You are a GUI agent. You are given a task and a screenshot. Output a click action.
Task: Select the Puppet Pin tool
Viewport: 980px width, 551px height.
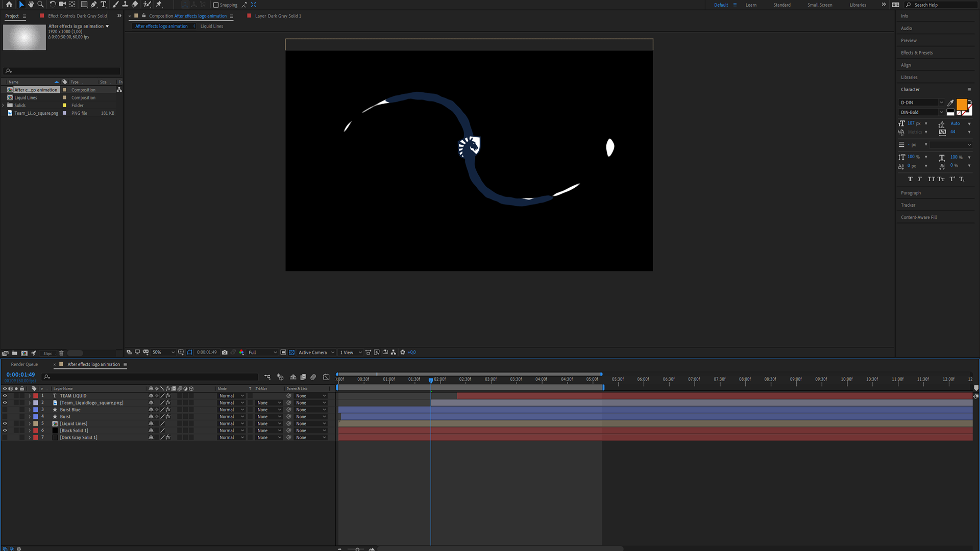[159, 4]
